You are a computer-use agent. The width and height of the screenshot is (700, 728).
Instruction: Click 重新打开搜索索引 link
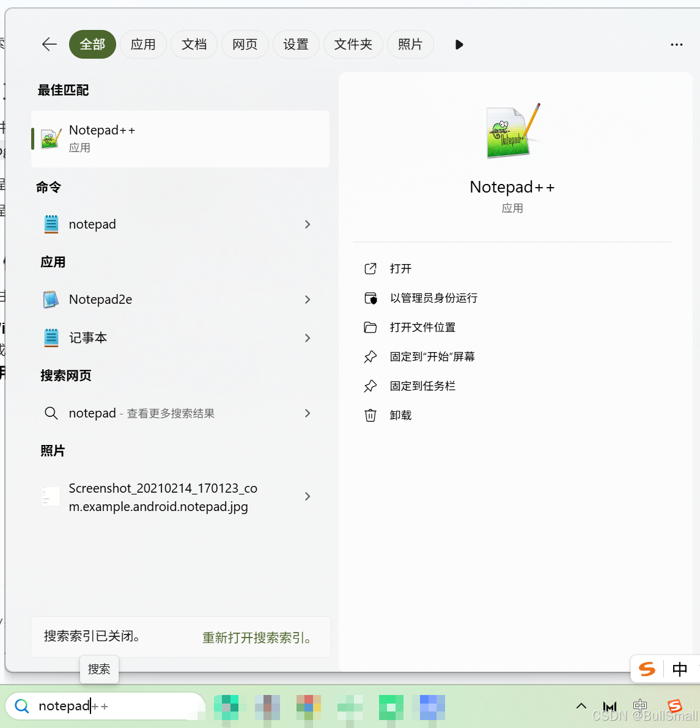[x=258, y=638]
